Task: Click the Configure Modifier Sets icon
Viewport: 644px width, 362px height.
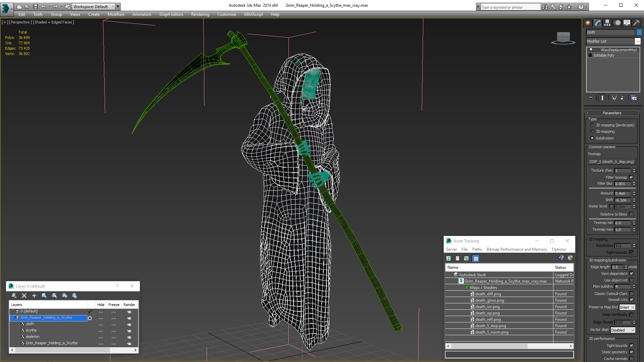Action: click(634, 98)
